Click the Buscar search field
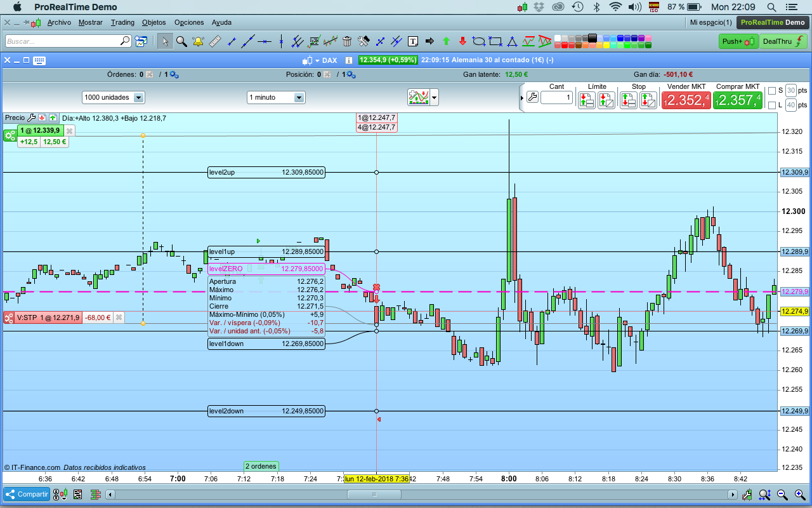The height and width of the screenshot is (508, 812). coord(68,41)
